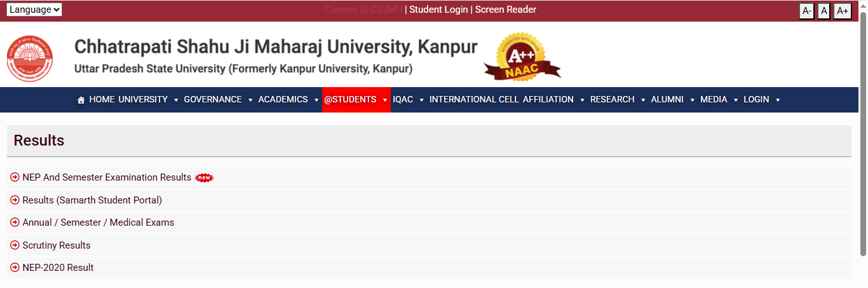Open the ALUMNI menu item

(667, 100)
